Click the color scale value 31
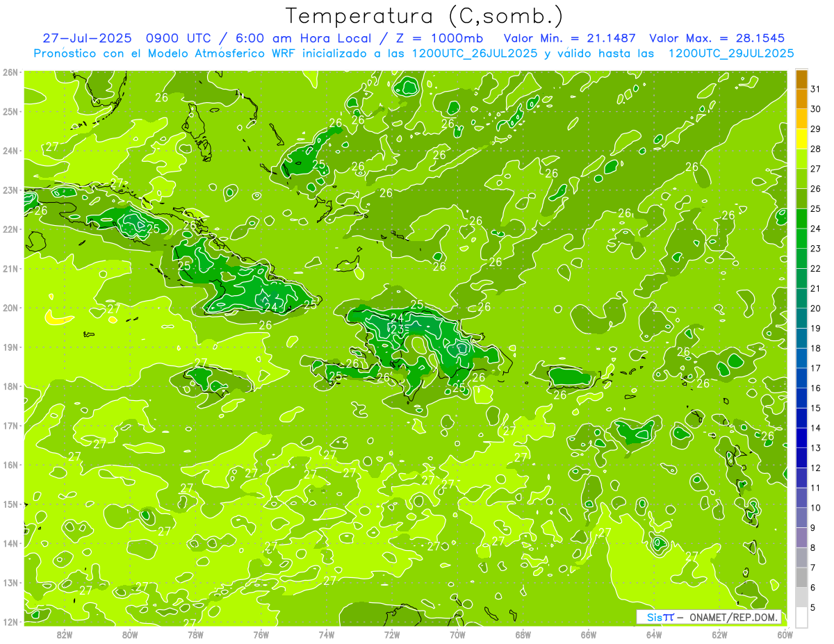The height and width of the screenshot is (644, 834). coord(816,89)
